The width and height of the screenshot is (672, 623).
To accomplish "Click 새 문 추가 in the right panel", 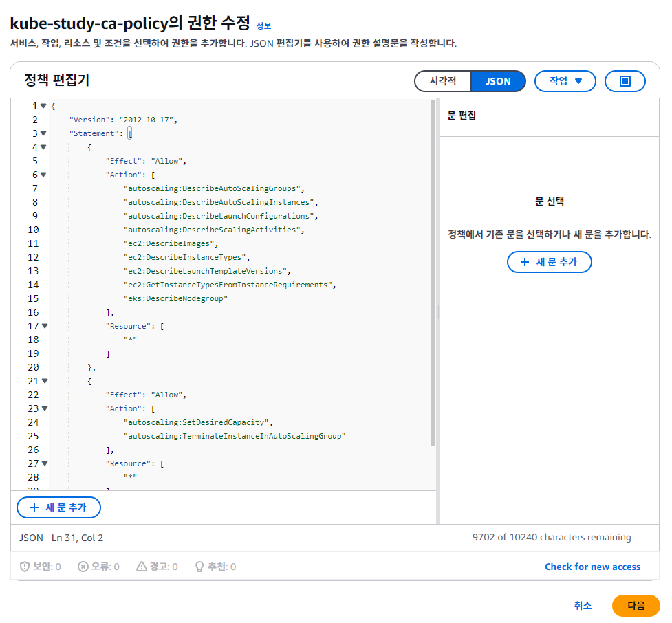I will (x=549, y=262).
